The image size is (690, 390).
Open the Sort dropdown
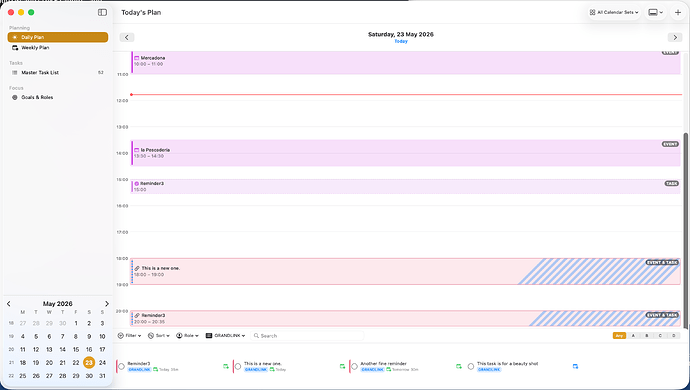159,335
